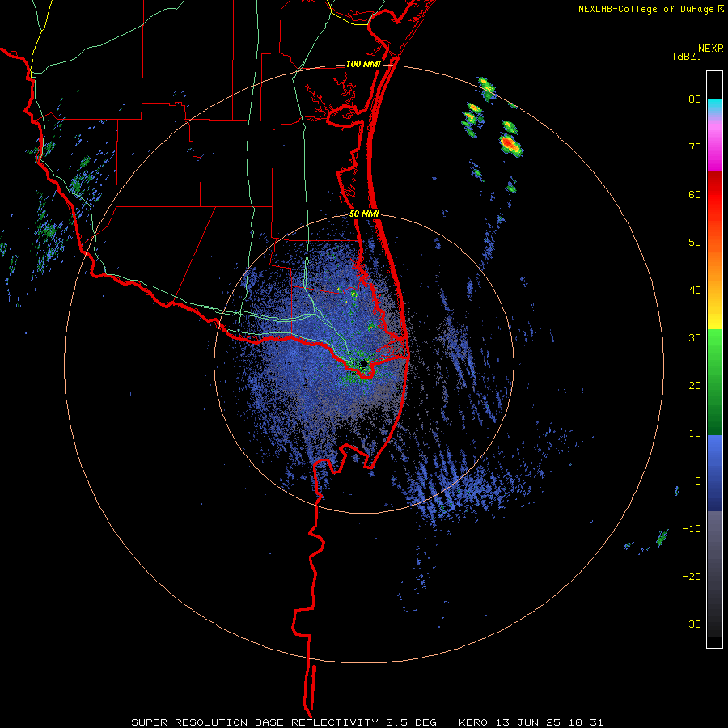Click the -30 value on the dBZ scale
This screenshot has height=728, width=728.
pyautogui.click(x=692, y=624)
